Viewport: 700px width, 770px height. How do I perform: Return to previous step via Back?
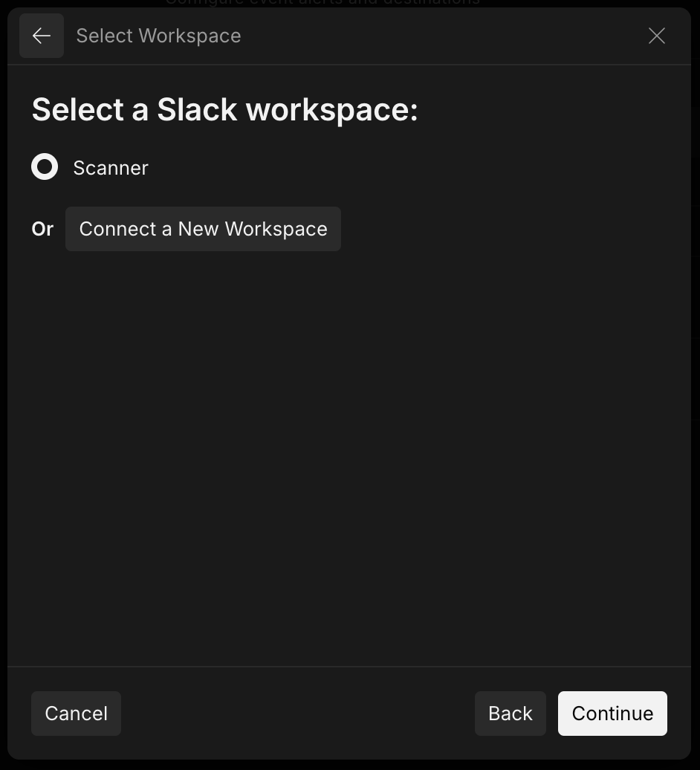pyautogui.click(x=510, y=714)
